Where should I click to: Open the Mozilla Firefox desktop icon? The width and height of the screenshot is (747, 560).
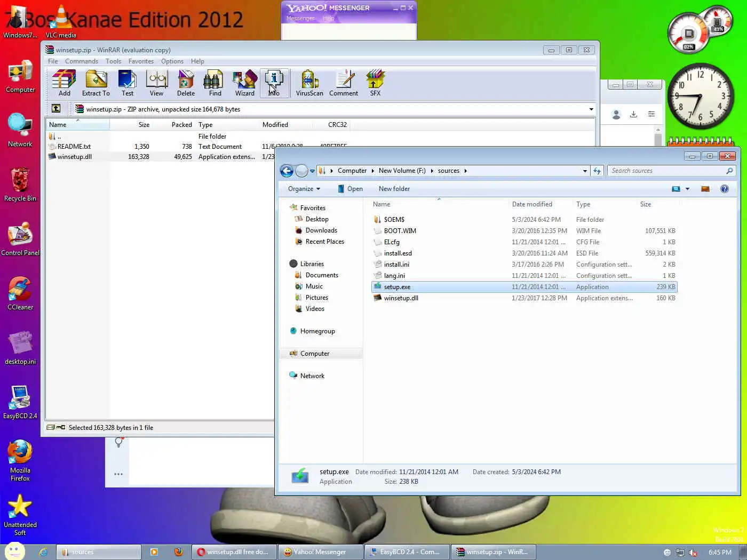tap(20, 461)
